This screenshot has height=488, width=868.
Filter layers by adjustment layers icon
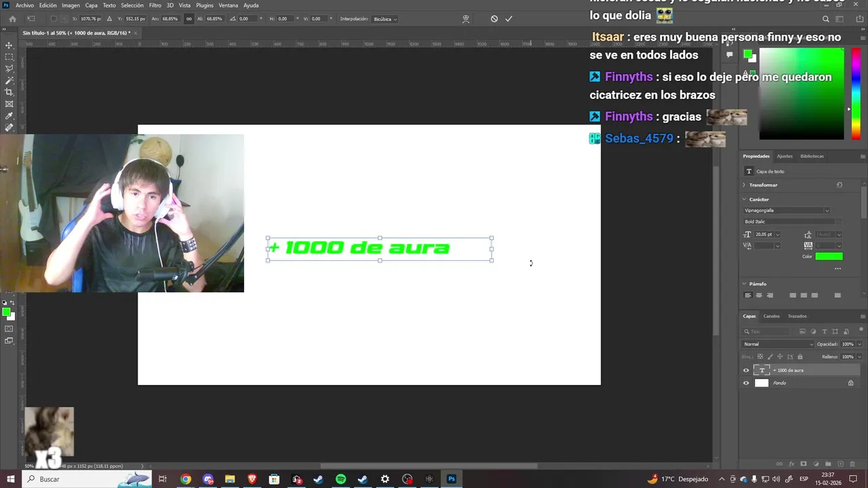tap(813, 331)
